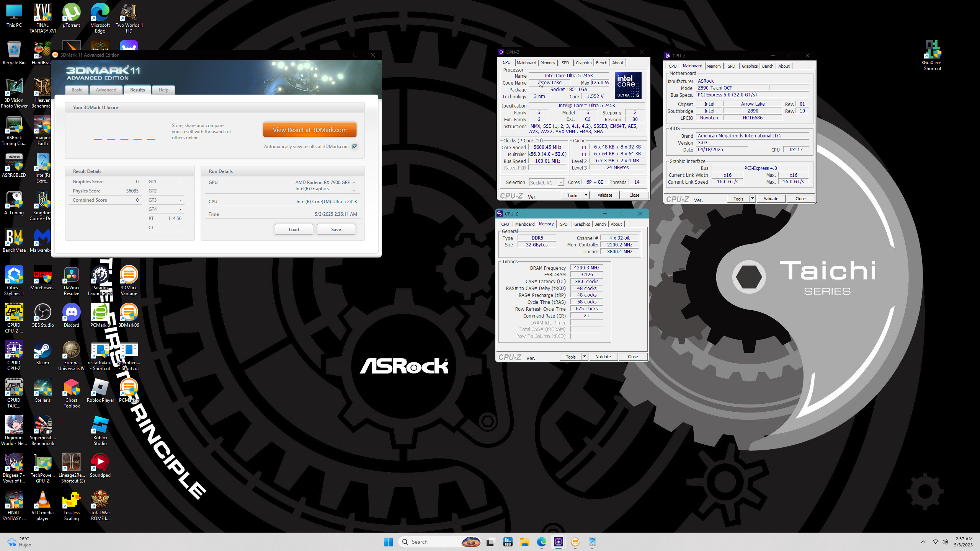Select the Recycle Bin icon
Image resolution: width=980 pixels, height=551 pixels.
pos(14,54)
